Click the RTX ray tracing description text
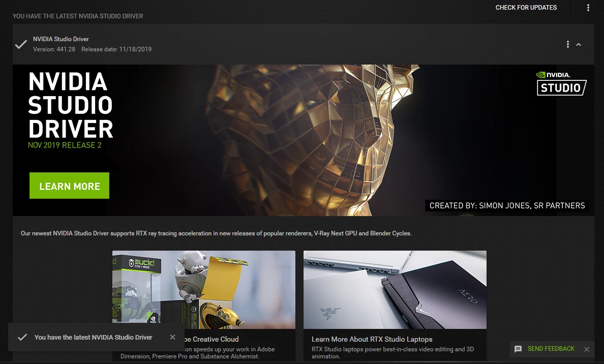This screenshot has height=364, width=604. click(216, 233)
